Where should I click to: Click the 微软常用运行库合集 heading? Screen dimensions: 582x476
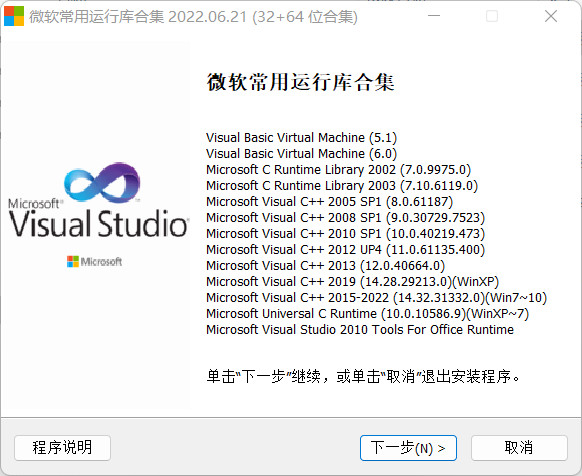[300, 82]
